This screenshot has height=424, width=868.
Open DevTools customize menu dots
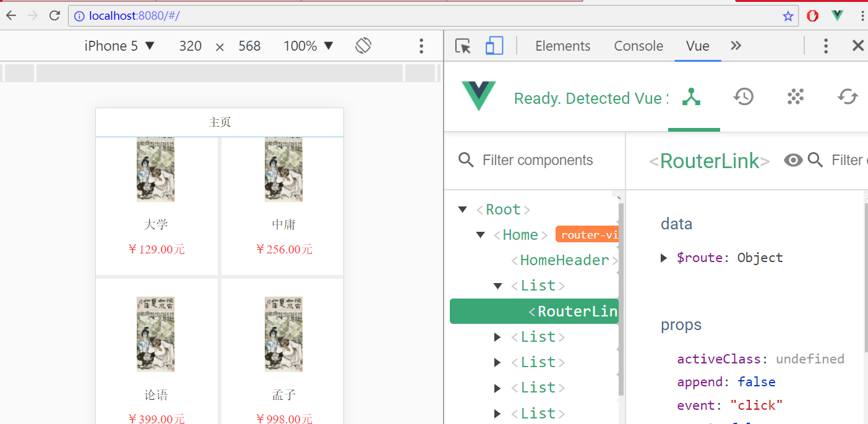pyautogui.click(x=825, y=46)
